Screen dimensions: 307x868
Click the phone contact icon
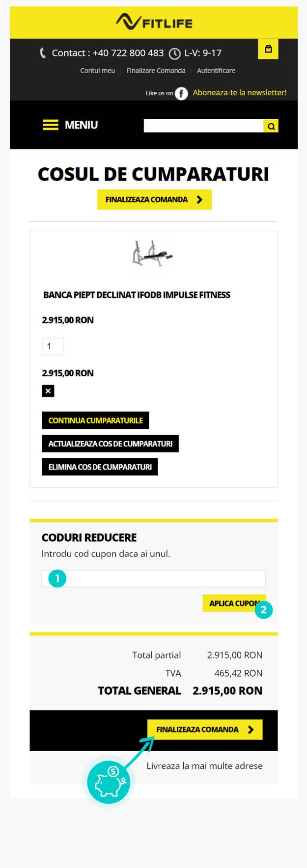[x=43, y=53]
